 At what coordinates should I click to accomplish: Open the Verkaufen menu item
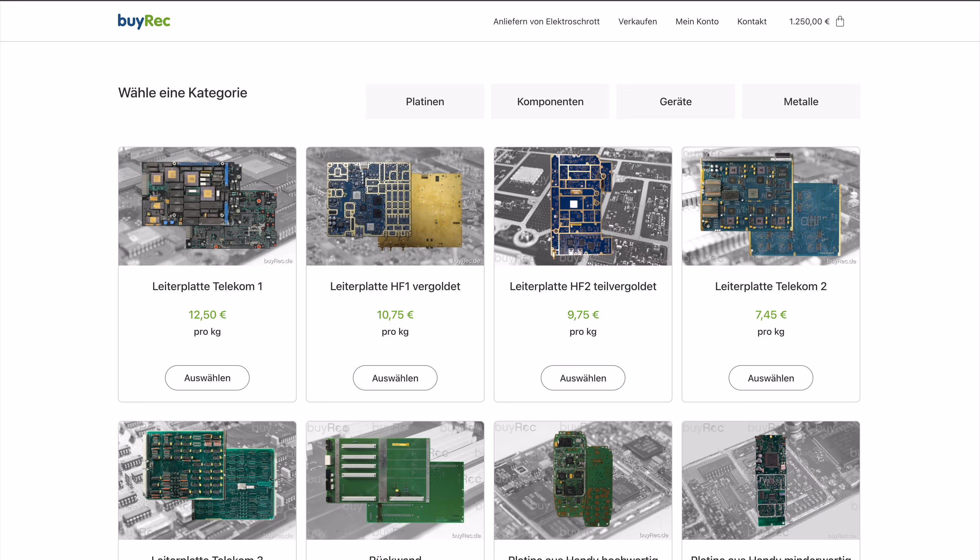(637, 21)
